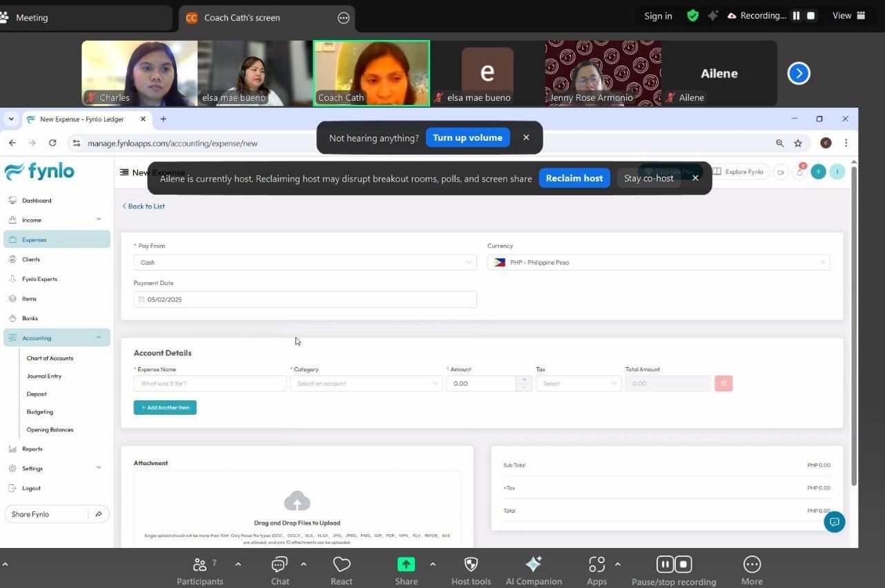
Task: Click the Fynlo logo
Action: 39,171
